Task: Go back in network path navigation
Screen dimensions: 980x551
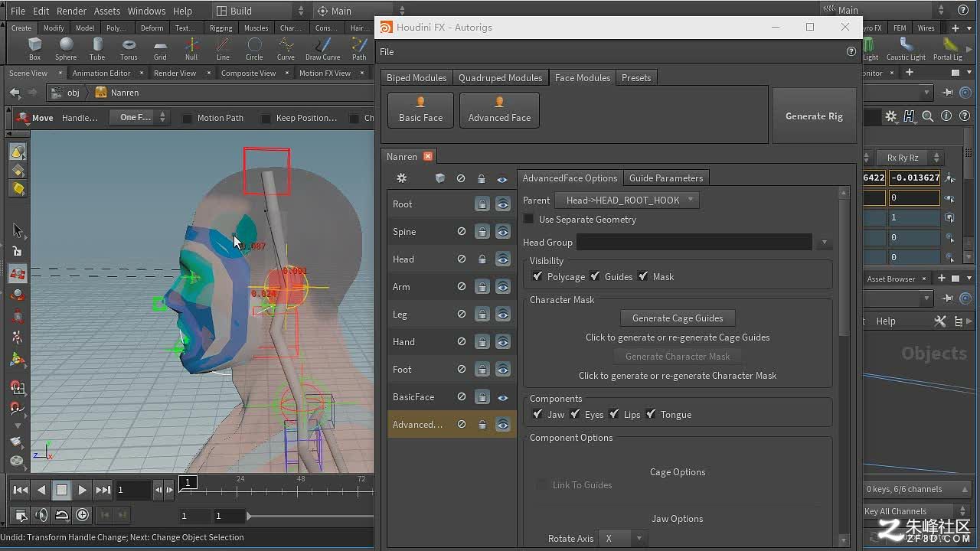Action: click(15, 93)
